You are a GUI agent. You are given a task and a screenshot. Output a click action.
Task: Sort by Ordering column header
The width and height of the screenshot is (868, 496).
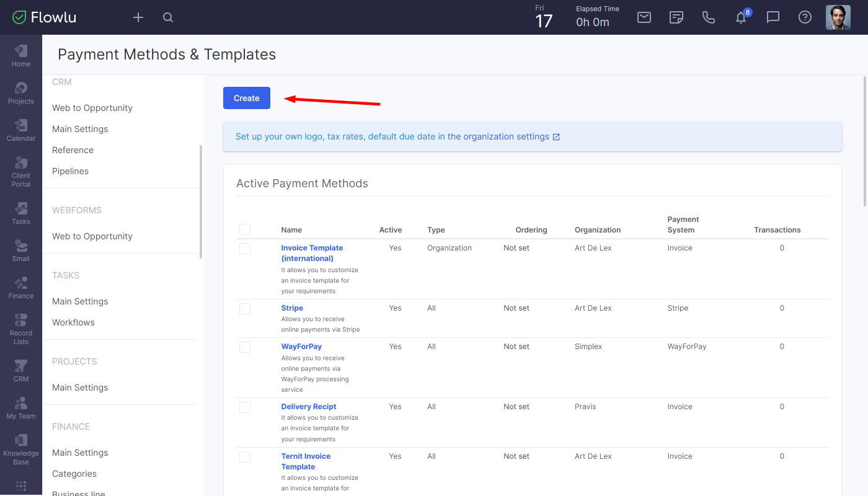coord(531,230)
